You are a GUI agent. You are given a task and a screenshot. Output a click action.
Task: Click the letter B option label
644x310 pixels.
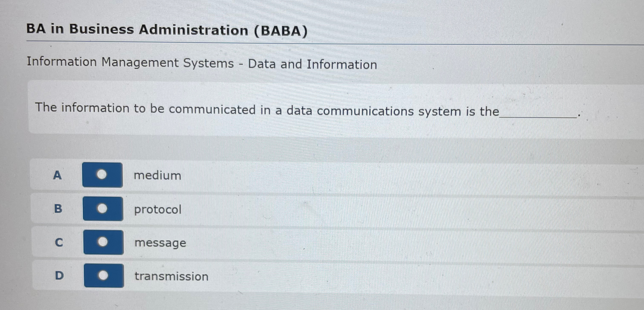[58, 209]
